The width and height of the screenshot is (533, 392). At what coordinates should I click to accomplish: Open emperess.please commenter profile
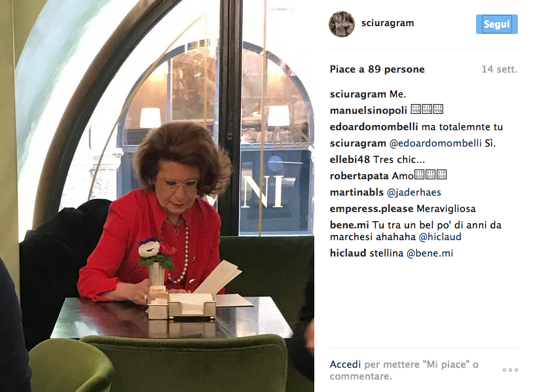pyautogui.click(x=371, y=209)
